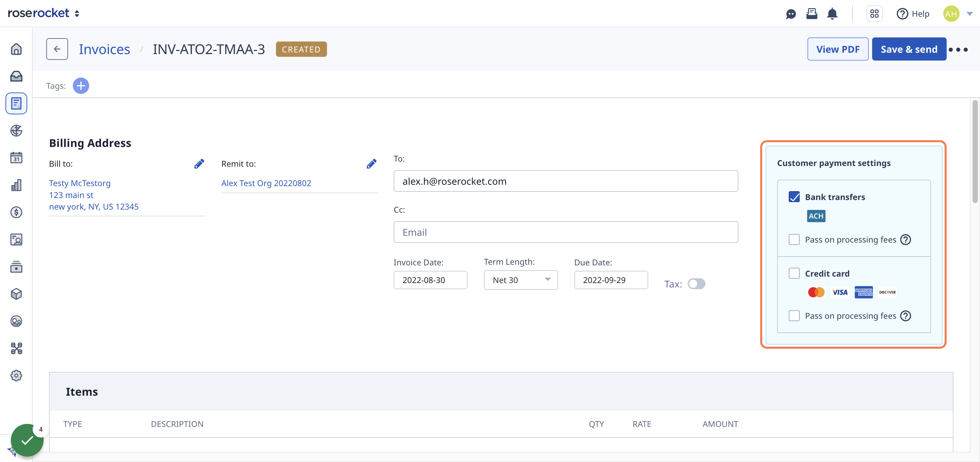Click the vertical page scrollbar
This screenshot has width=980, height=462.
(975, 151)
